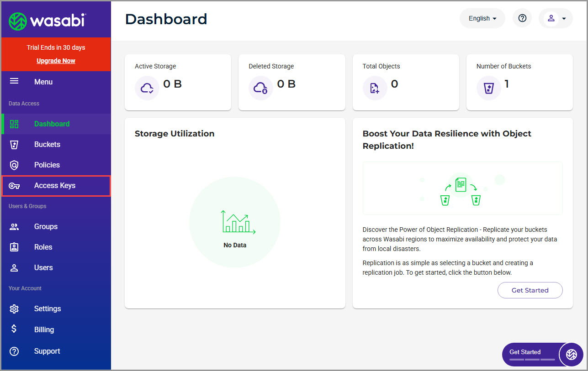Click the Get Started progress bar
This screenshot has width=588, height=371.
[x=532, y=360]
